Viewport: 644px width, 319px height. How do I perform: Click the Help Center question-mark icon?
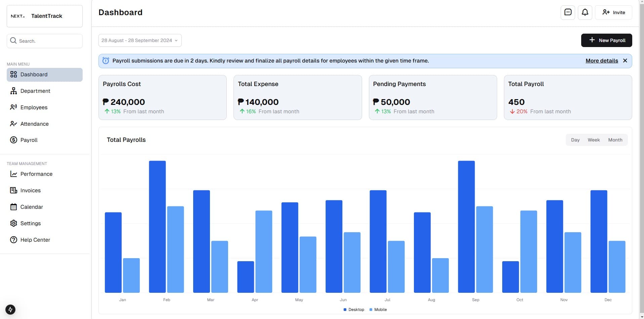pos(13,240)
